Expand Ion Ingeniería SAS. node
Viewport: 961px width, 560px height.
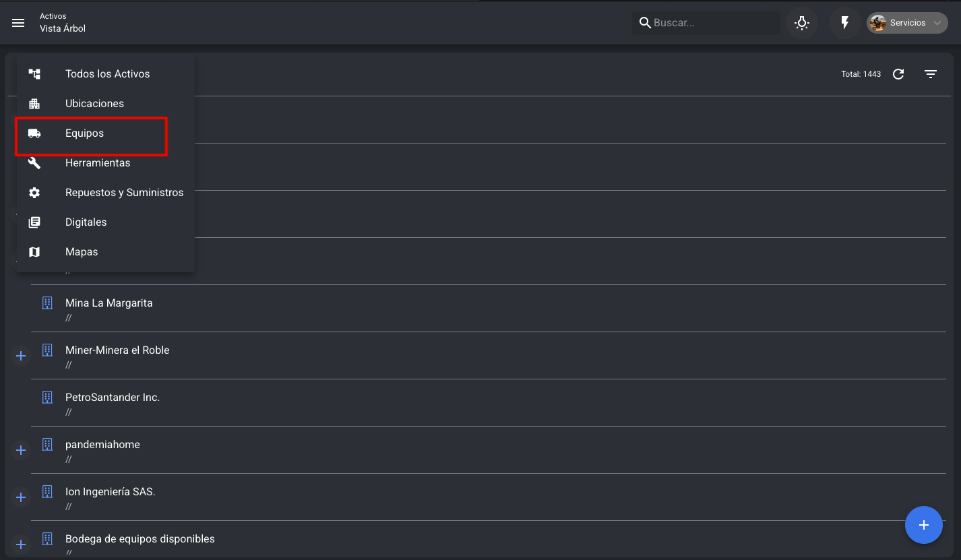click(x=21, y=497)
